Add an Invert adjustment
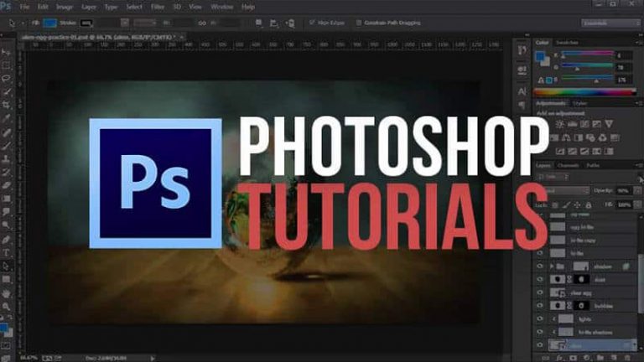The image size is (644, 362). pos(560,152)
